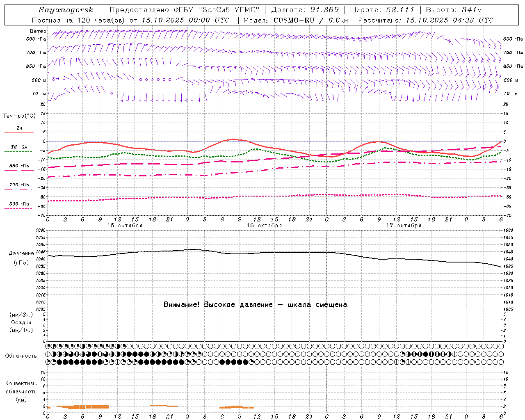
Task: Click the 'Высота: 341м' value
Action: 454,10
